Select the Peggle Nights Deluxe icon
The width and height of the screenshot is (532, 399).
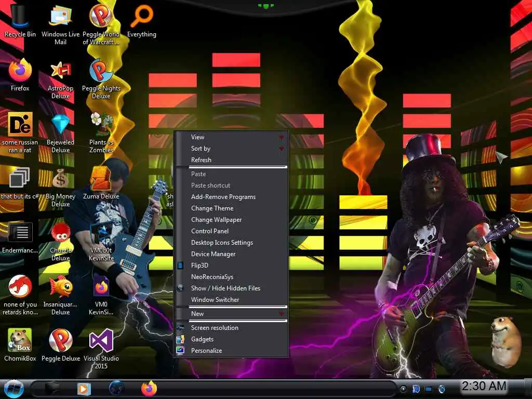(x=101, y=79)
